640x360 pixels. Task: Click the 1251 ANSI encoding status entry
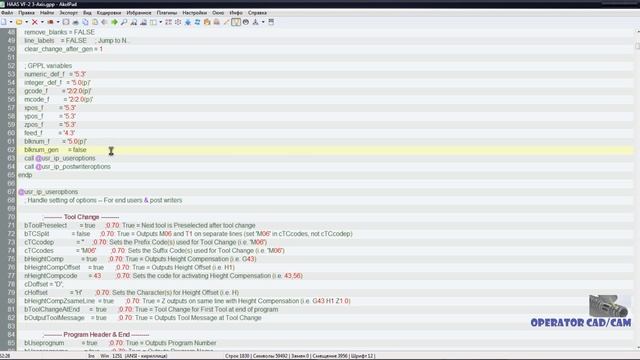click(x=140, y=356)
